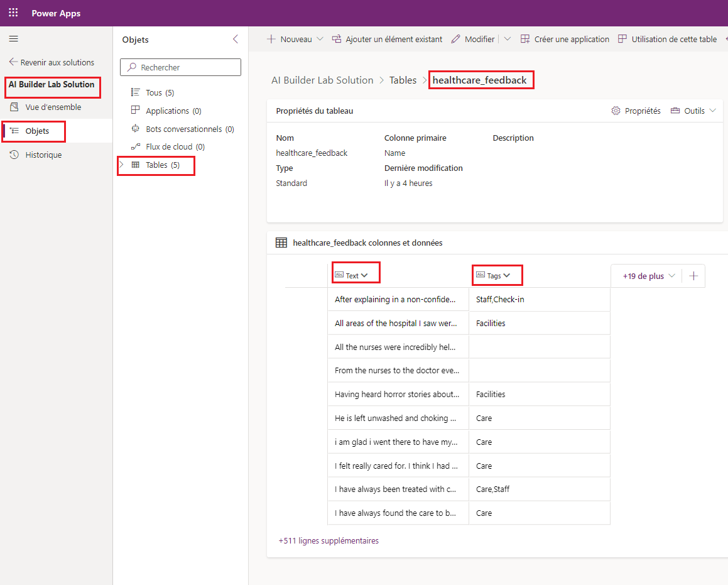Click the Outils toolbox icon
Viewport: 728px width, 585px height.
pyautogui.click(x=675, y=111)
